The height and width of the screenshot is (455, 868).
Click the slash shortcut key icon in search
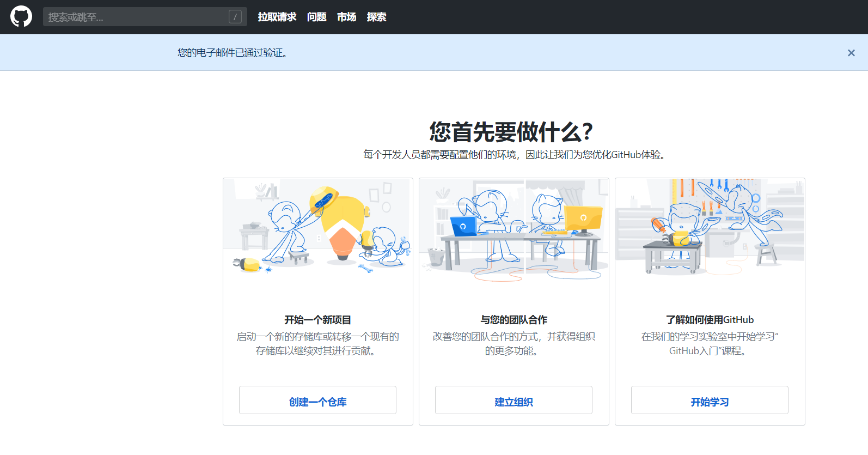pos(235,17)
